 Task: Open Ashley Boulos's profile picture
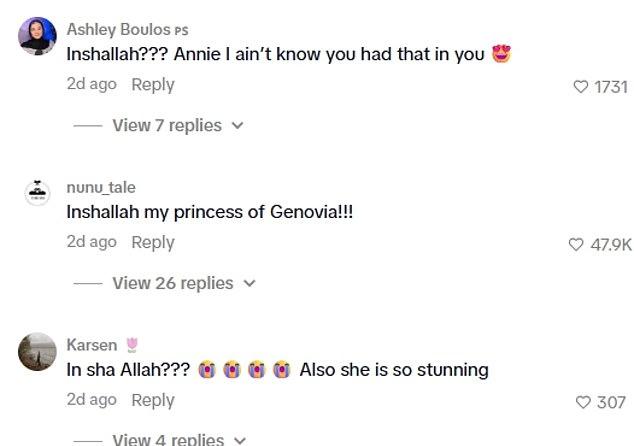coord(37,35)
